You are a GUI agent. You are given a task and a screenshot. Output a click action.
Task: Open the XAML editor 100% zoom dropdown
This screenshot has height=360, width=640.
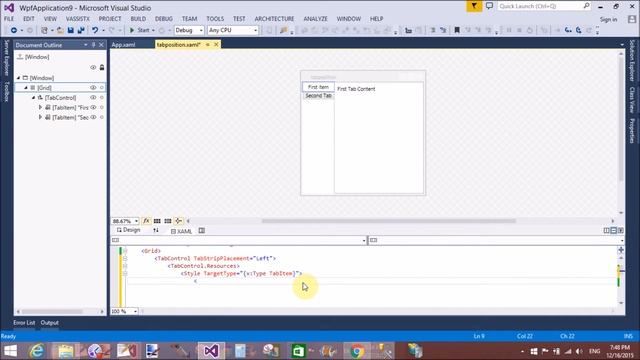pyautogui.click(x=124, y=311)
